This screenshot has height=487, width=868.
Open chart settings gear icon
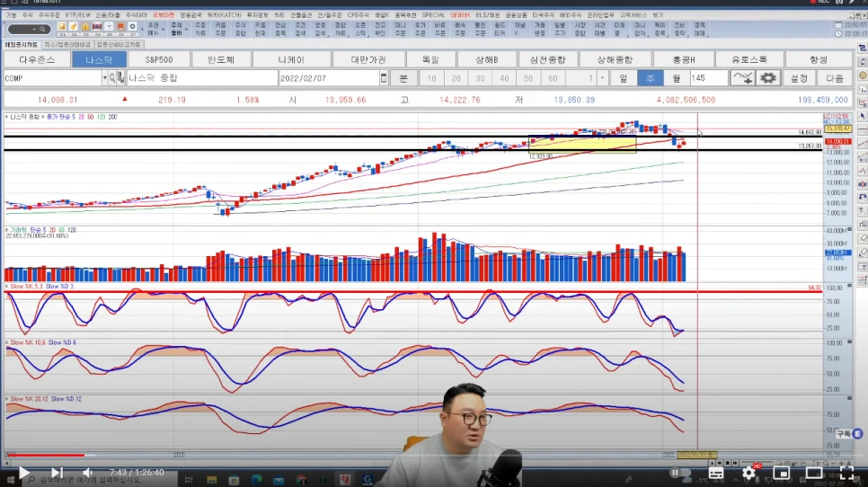point(768,78)
